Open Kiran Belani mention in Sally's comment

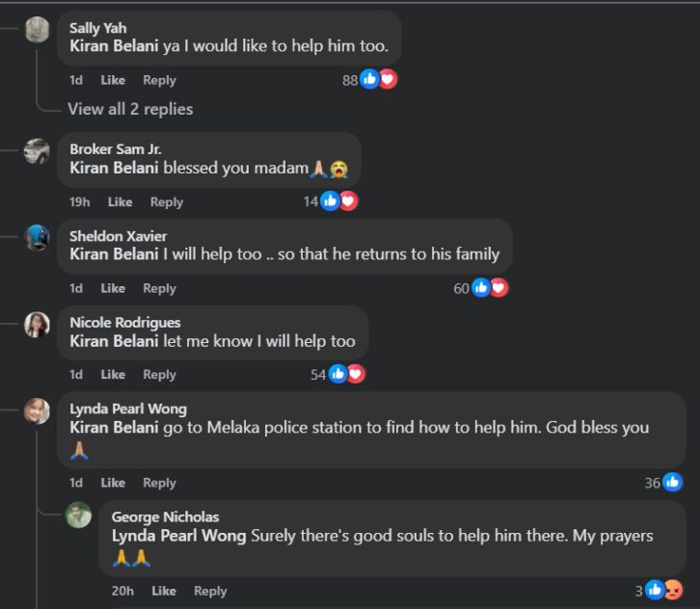click(x=115, y=46)
